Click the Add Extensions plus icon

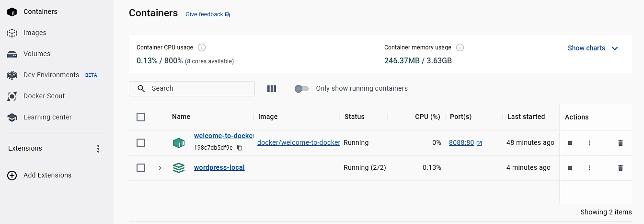[12, 176]
